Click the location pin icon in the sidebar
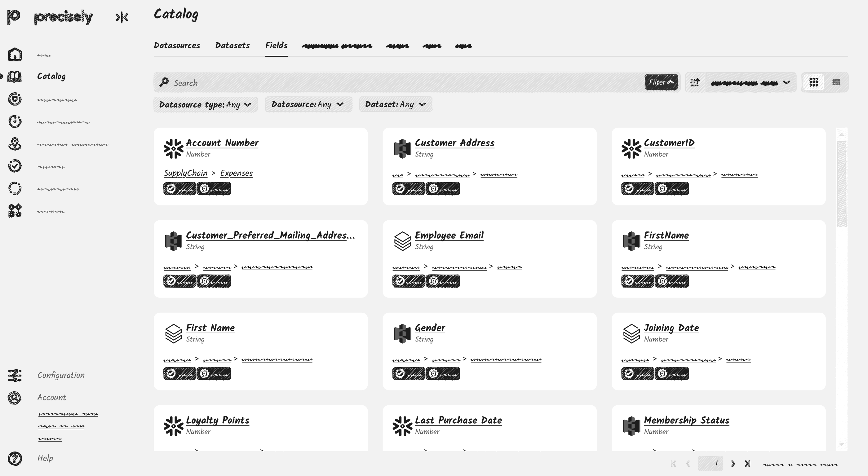This screenshot has height=476, width=868. click(x=15, y=144)
